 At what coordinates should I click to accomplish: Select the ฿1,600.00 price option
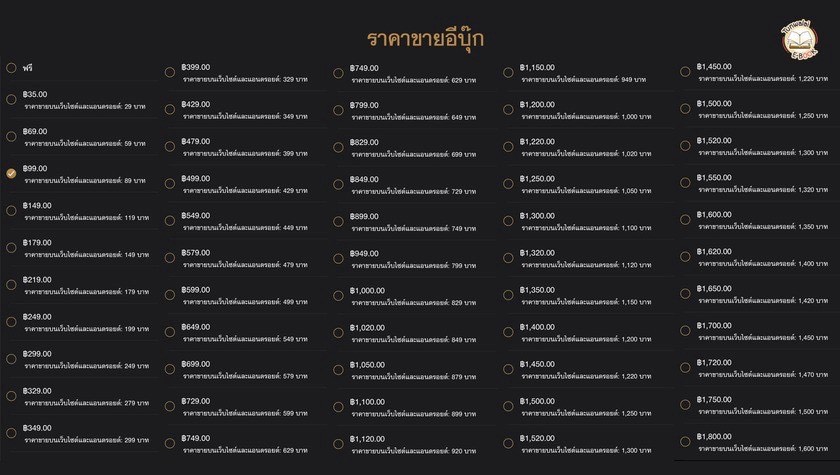(686, 220)
